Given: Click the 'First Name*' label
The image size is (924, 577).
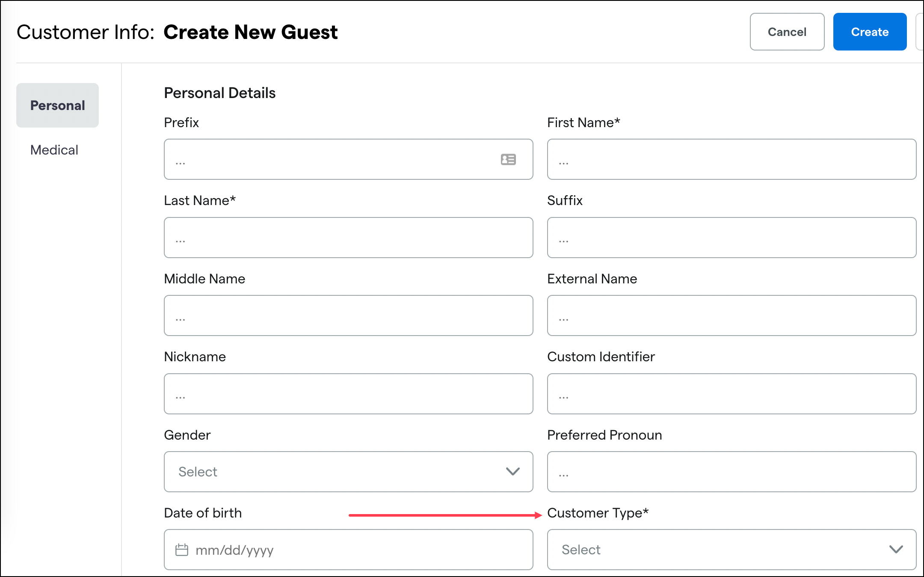Looking at the screenshot, I should [x=583, y=122].
